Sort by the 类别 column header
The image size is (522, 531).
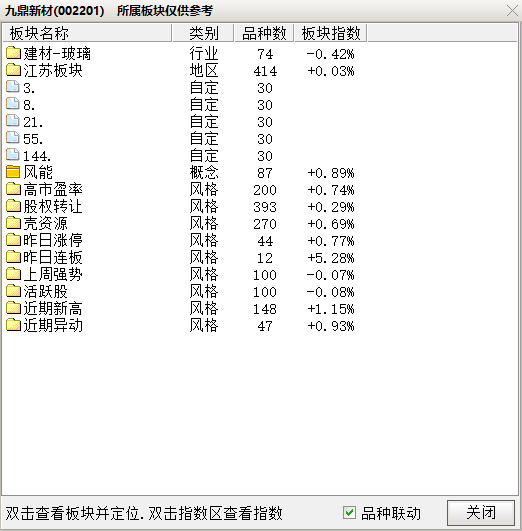203,33
